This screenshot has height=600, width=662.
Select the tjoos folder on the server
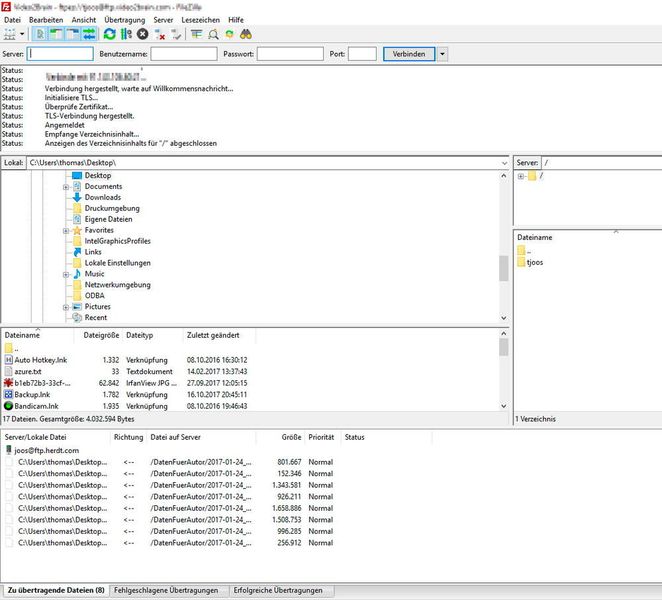(534, 262)
